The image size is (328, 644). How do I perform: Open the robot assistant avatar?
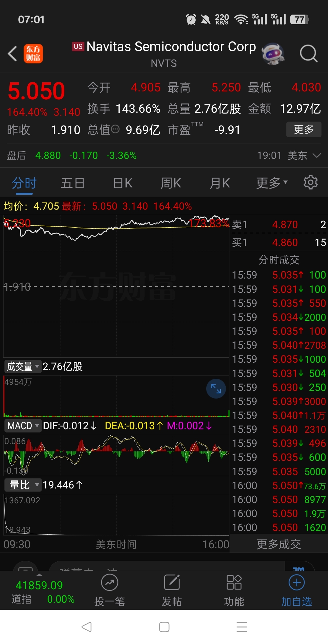(273, 54)
